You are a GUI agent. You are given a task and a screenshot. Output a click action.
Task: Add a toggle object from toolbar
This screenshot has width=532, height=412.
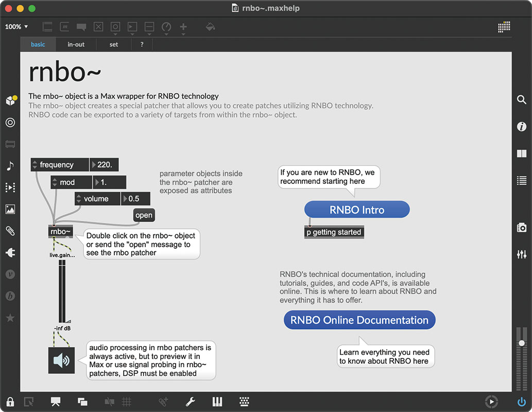coord(98,27)
